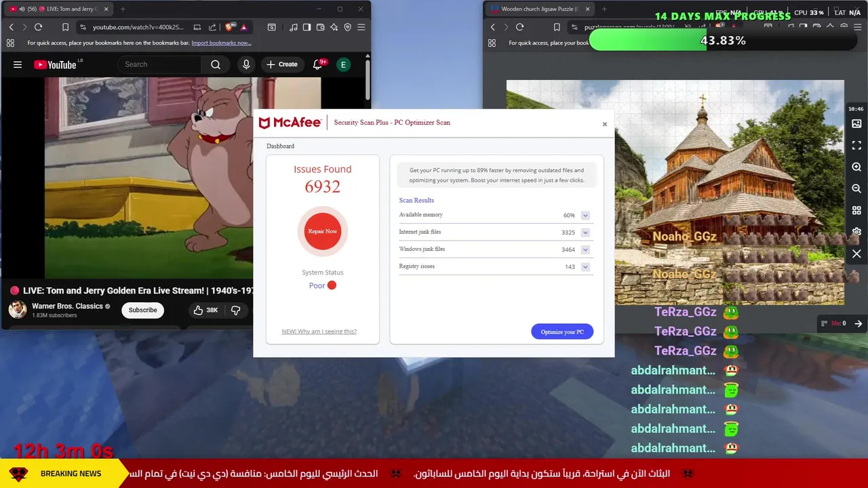Click the YouTube search magnifier button
This screenshot has height=488, width=868.
point(216,64)
